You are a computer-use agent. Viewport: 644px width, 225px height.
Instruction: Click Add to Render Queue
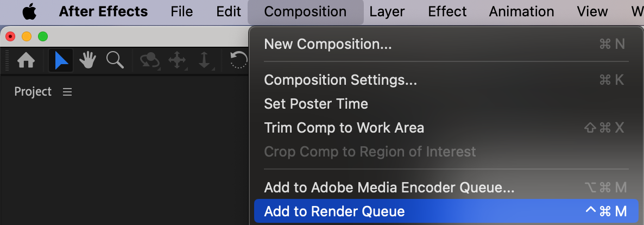pos(334,211)
